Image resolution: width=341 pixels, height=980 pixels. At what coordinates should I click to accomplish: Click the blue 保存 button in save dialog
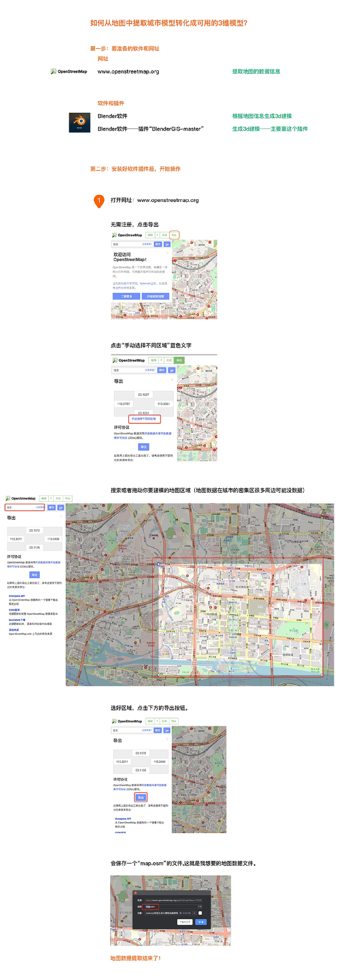click(x=201, y=922)
